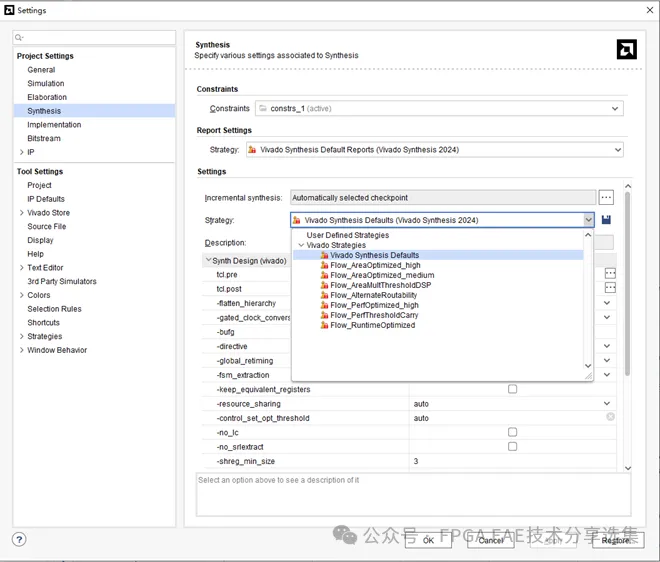This screenshot has width=660, height=562.
Task: Toggle the -no_lc checkbox
Action: 512,432
